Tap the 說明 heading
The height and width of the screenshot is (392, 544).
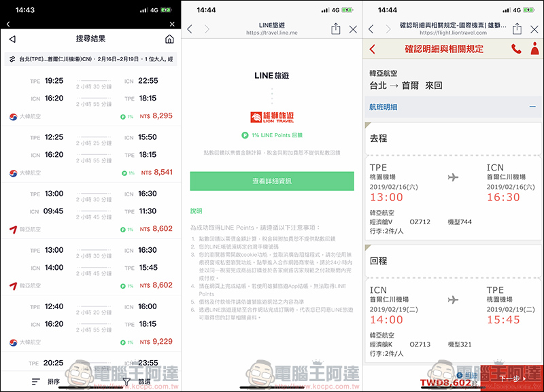tap(196, 211)
